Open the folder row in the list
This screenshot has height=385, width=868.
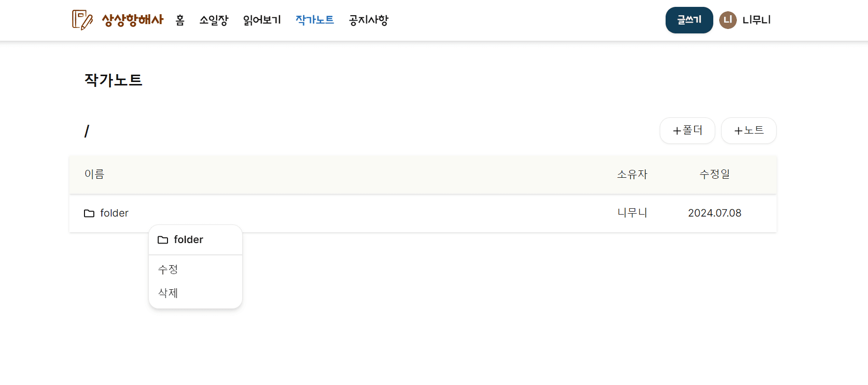click(x=423, y=213)
